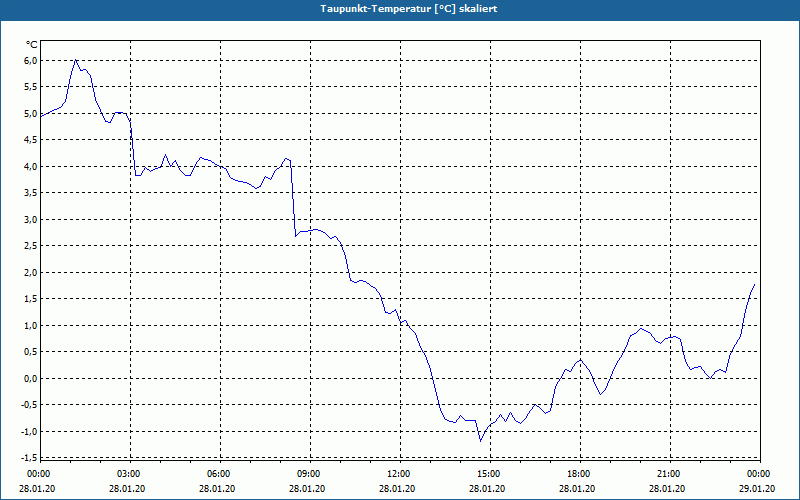The height and width of the screenshot is (500, 800).
Task: Click the 21:00 time label
Action: pos(669,474)
